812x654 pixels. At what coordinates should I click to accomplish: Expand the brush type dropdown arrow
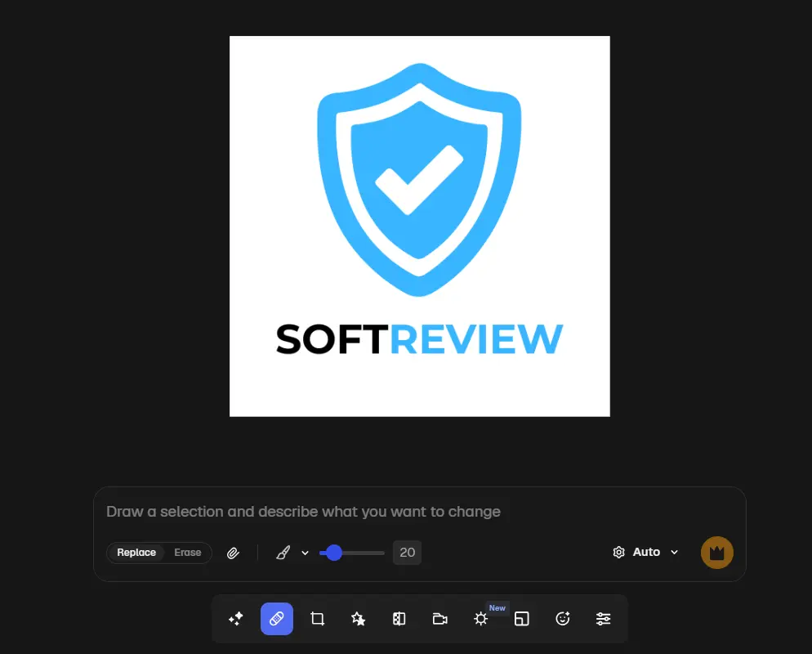[x=305, y=553]
